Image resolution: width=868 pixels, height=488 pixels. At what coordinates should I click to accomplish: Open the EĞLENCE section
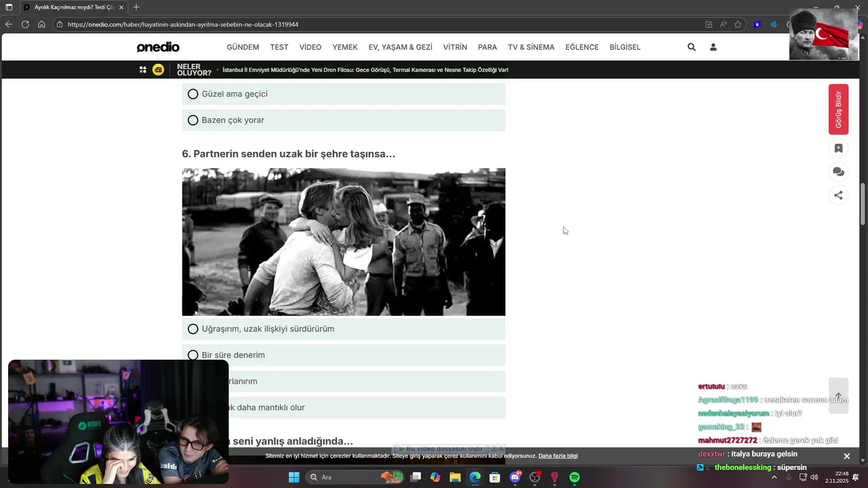click(582, 47)
